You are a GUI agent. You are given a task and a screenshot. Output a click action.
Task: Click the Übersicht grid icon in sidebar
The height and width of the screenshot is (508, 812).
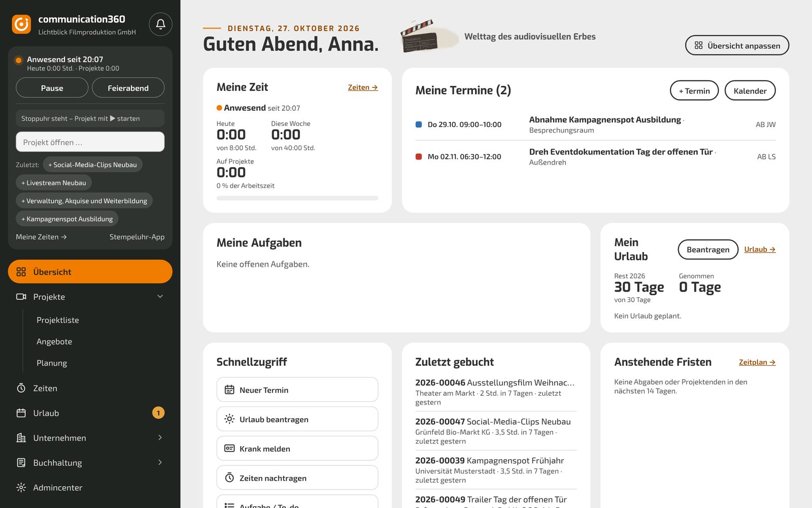[x=21, y=272]
